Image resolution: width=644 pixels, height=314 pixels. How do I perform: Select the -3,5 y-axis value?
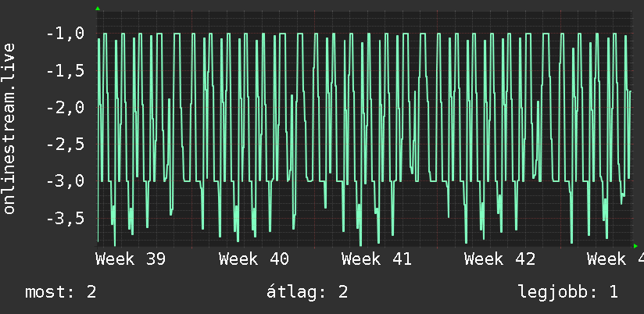[66, 218]
